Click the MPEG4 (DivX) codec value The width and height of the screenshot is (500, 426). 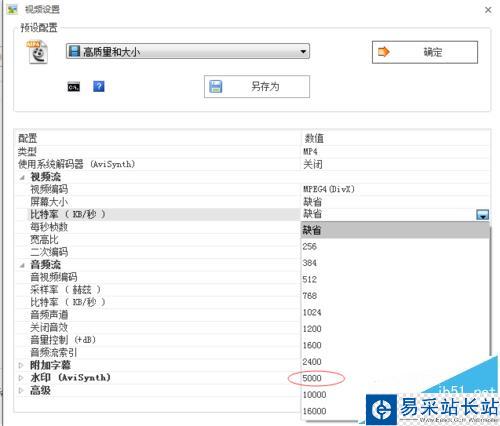pyautogui.click(x=329, y=189)
